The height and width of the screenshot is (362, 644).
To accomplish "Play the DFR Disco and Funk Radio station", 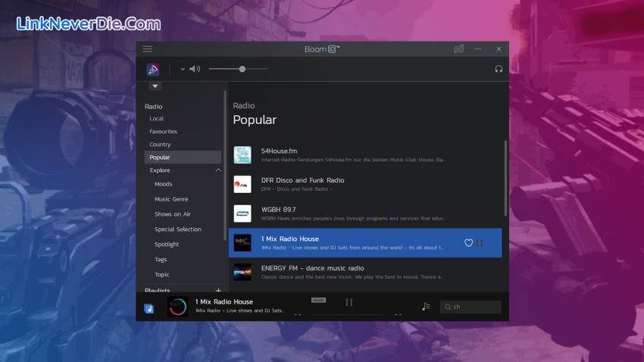I will coord(303,184).
